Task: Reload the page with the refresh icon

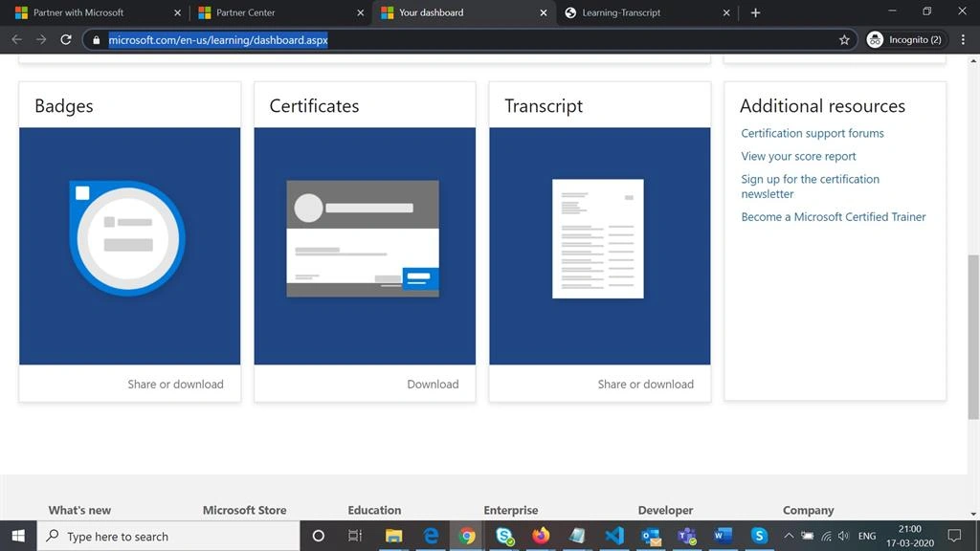Action: [x=66, y=40]
